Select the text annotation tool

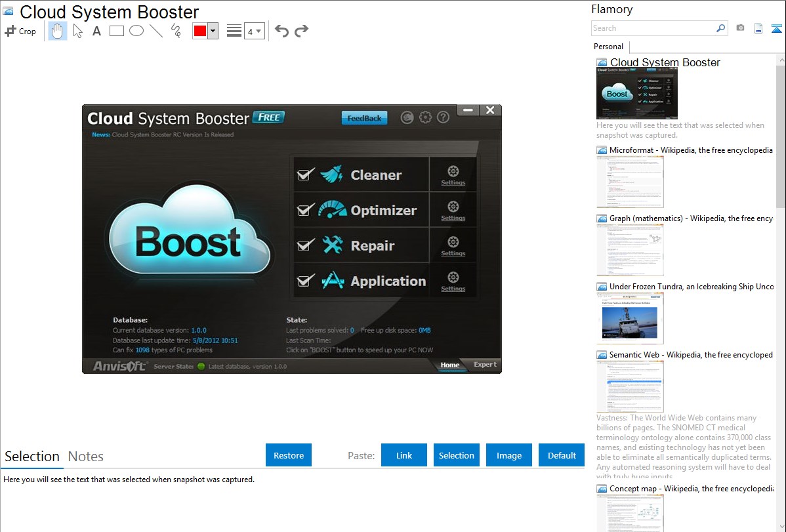96,31
